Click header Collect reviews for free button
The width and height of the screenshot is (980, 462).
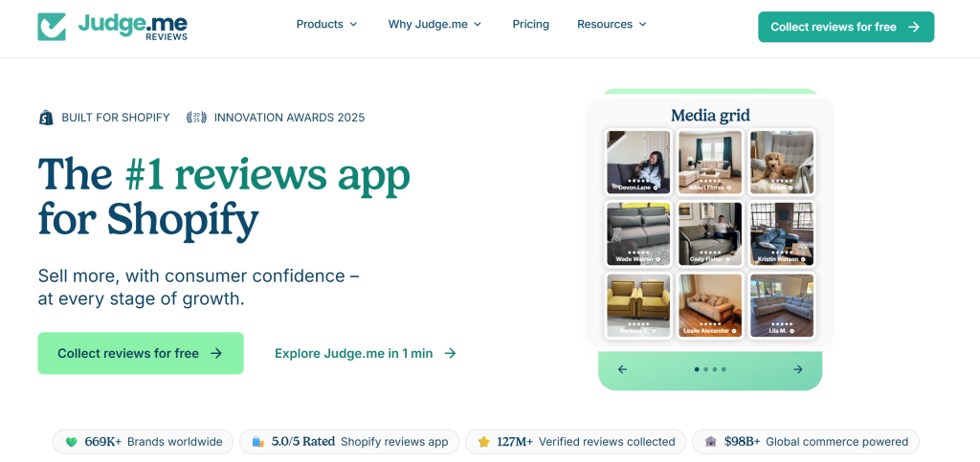coord(846,27)
